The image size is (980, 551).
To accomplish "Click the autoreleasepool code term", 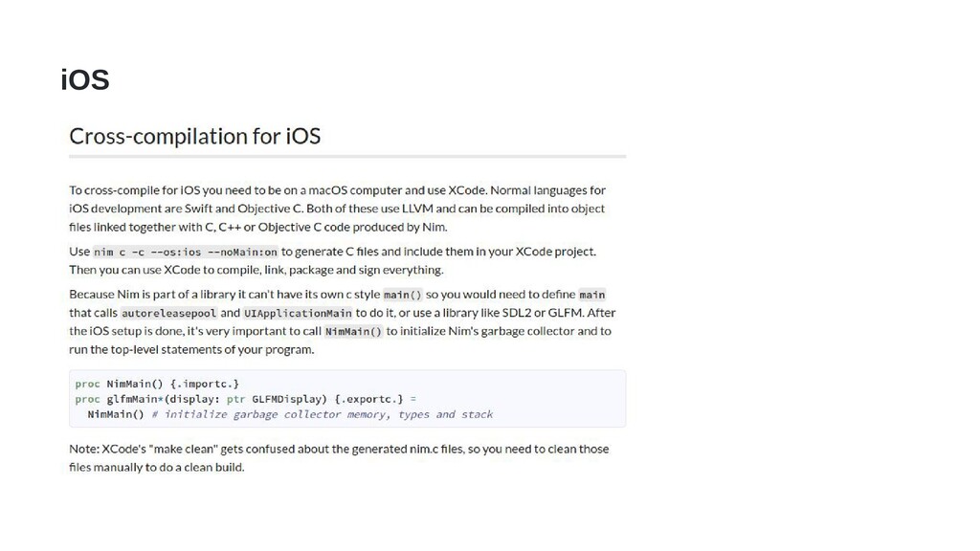I will (168, 313).
